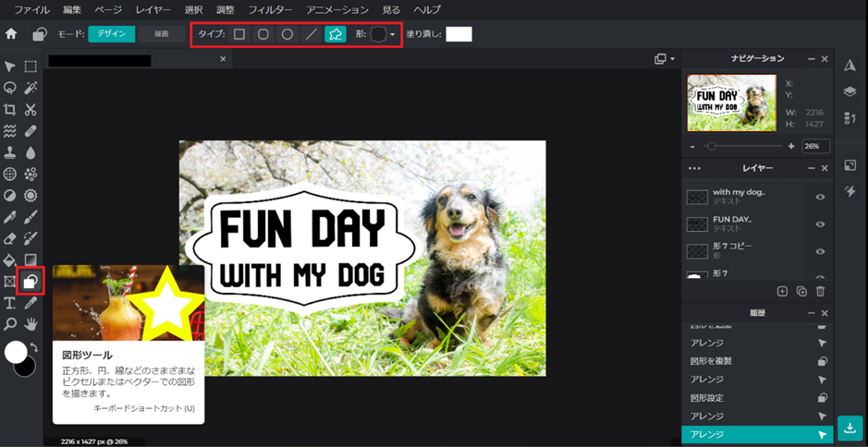This screenshot has height=447, width=868.
Task: Go to the Home screen
Action: coord(11,34)
